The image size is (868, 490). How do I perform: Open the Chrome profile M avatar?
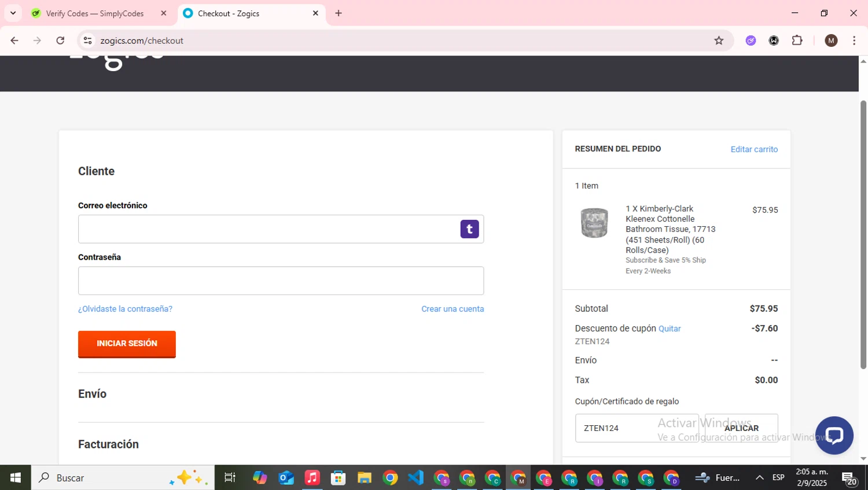click(x=831, y=40)
